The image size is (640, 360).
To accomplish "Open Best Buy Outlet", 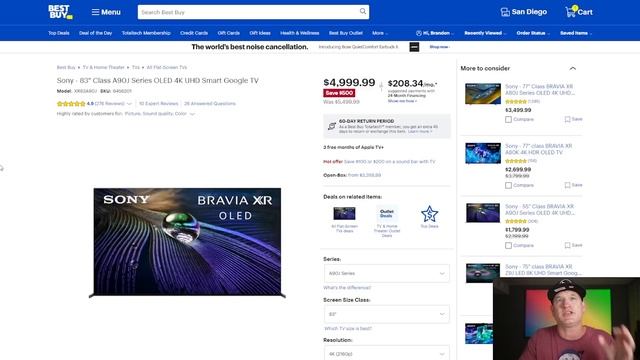I will pos(346,33).
